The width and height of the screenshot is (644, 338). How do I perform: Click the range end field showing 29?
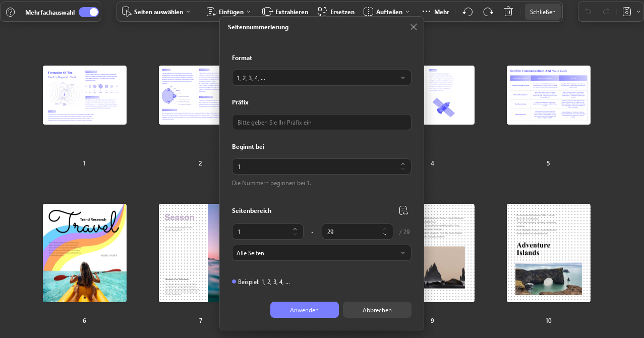358,232
